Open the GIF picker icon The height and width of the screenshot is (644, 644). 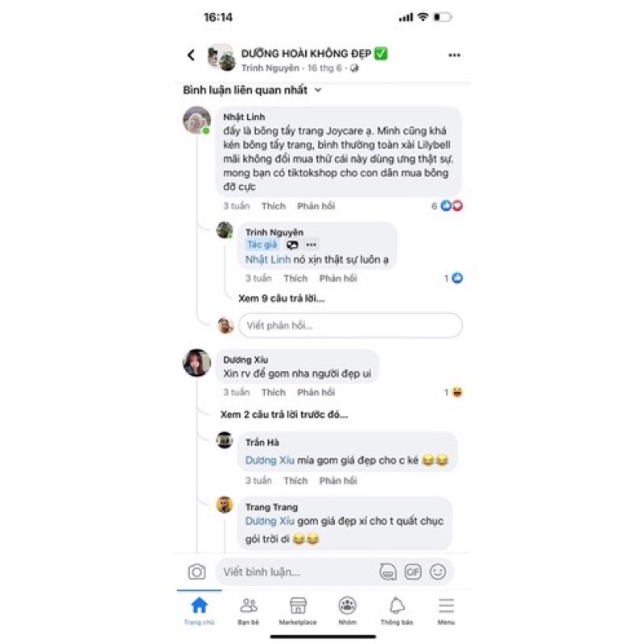(413, 572)
